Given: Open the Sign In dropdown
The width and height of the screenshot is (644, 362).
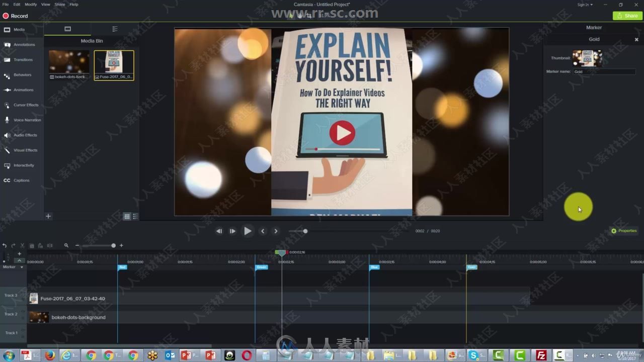Looking at the screenshot, I should (x=585, y=5).
